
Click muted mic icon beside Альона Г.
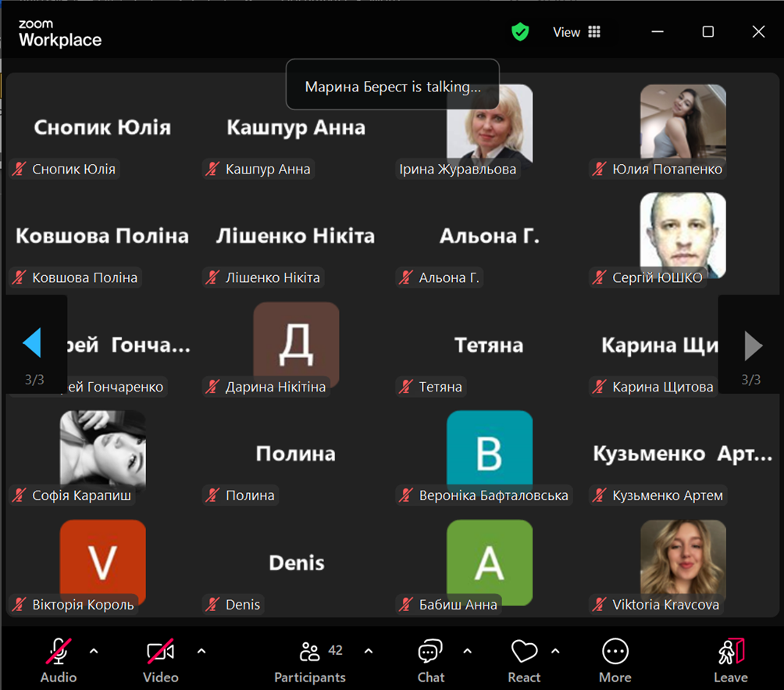[405, 277]
